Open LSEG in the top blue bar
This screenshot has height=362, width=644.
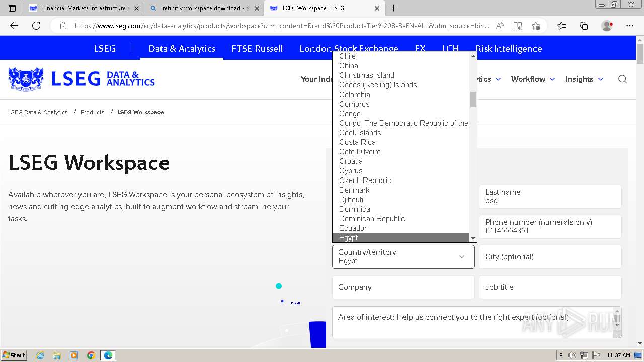point(105,49)
